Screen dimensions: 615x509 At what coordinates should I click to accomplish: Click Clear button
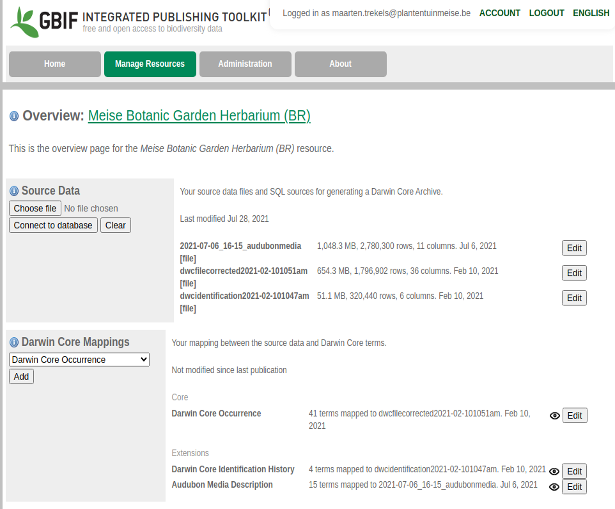pyautogui.click(x=115, y=225)
